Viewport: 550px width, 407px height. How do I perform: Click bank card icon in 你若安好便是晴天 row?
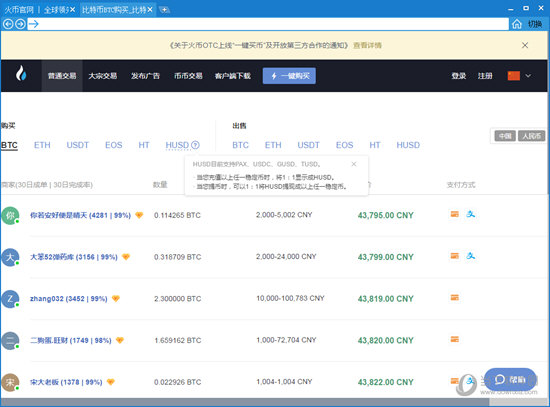(x=455, y=214)
